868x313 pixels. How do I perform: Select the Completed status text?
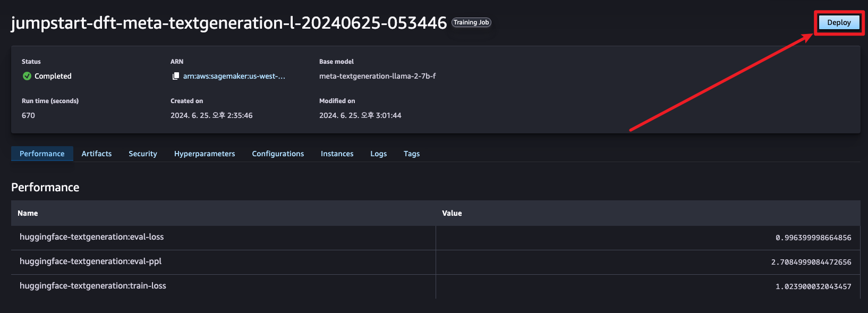53,76
